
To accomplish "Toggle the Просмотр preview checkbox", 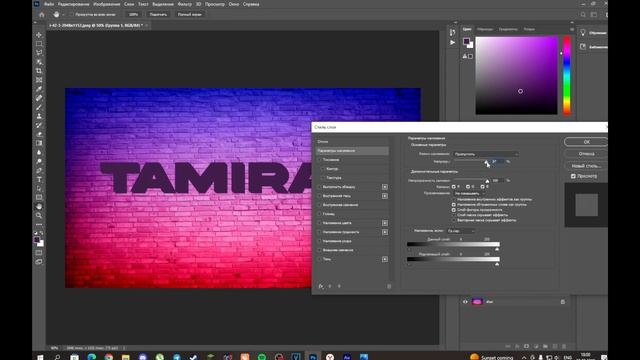I will point(573,176).
